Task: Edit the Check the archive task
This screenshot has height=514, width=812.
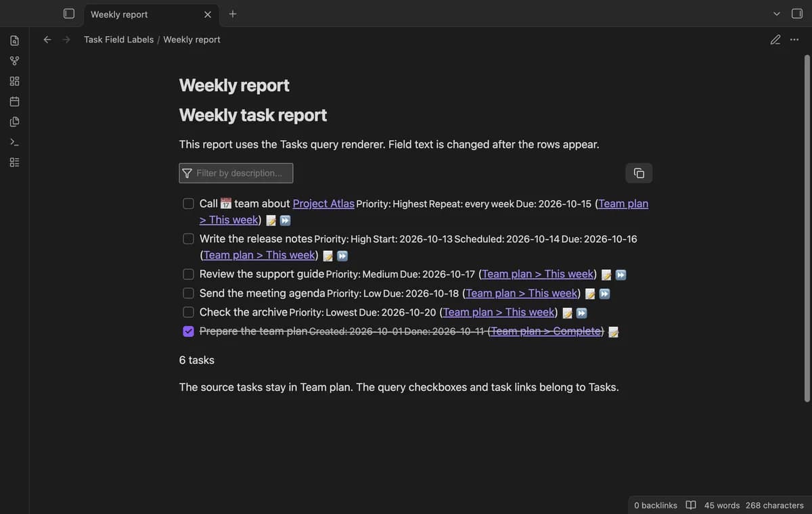Action: (568, 312)
